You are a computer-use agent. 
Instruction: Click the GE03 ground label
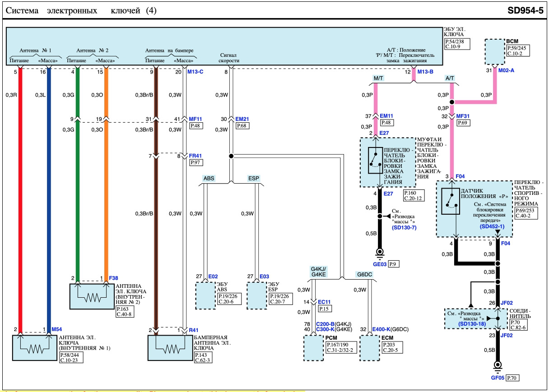click(x=380, y=264)
